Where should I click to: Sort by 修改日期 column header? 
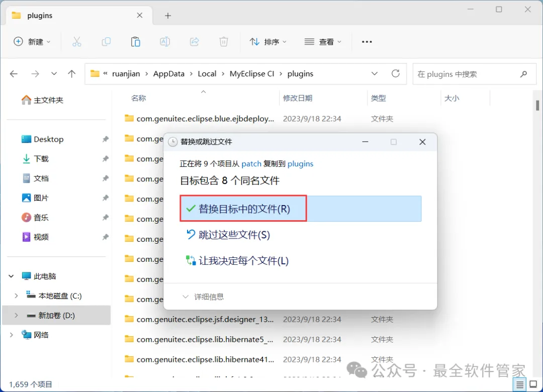click(x=298, y=99)
